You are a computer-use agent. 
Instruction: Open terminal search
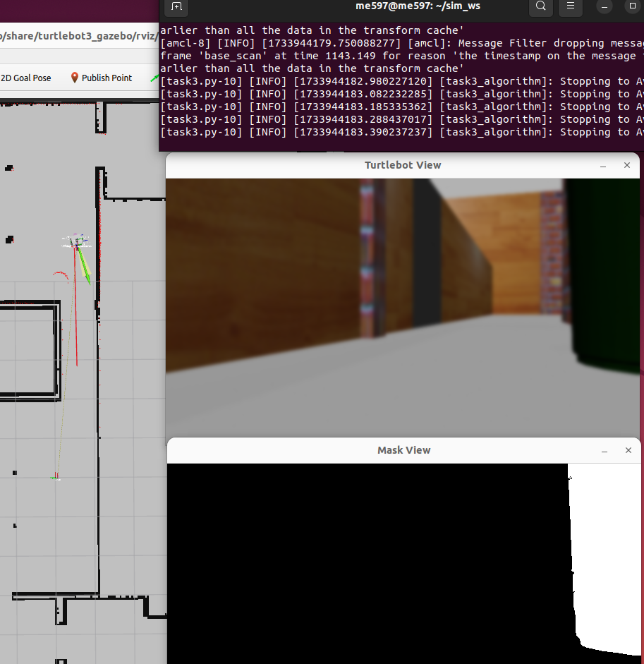click(x=541, y=6)
